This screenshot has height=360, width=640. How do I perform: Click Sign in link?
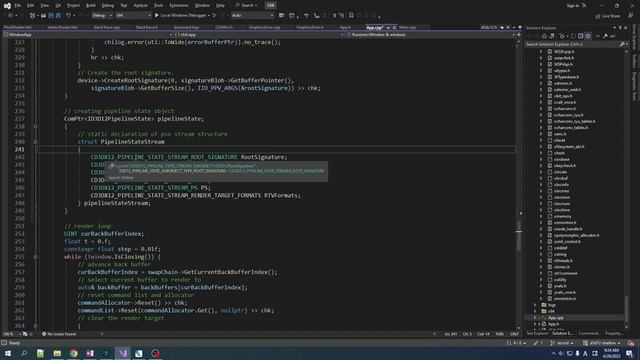[x=573, y=6]
